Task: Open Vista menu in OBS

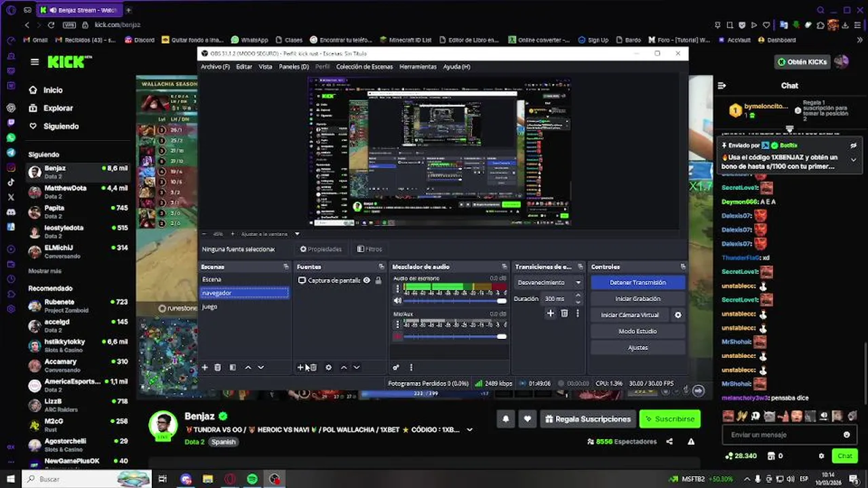Action: point(265,67)
